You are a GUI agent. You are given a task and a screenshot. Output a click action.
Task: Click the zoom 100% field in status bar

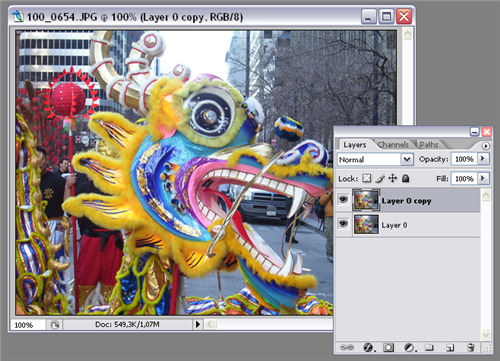[x=27, y=324]
